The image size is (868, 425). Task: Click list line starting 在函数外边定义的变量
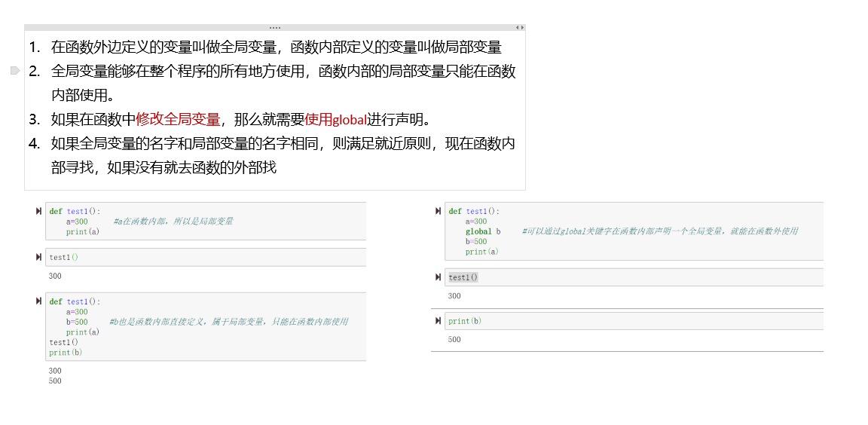(x=277, y=47)
